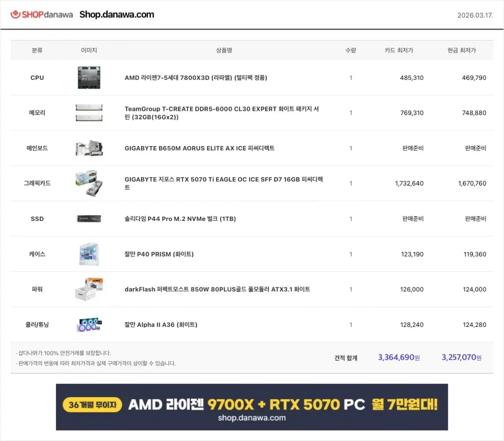The height and width of the screenshot is (441, 504).
Task: Click the 잘만 Alpha II A36 (화이트) name
Action: coord(161,325)
